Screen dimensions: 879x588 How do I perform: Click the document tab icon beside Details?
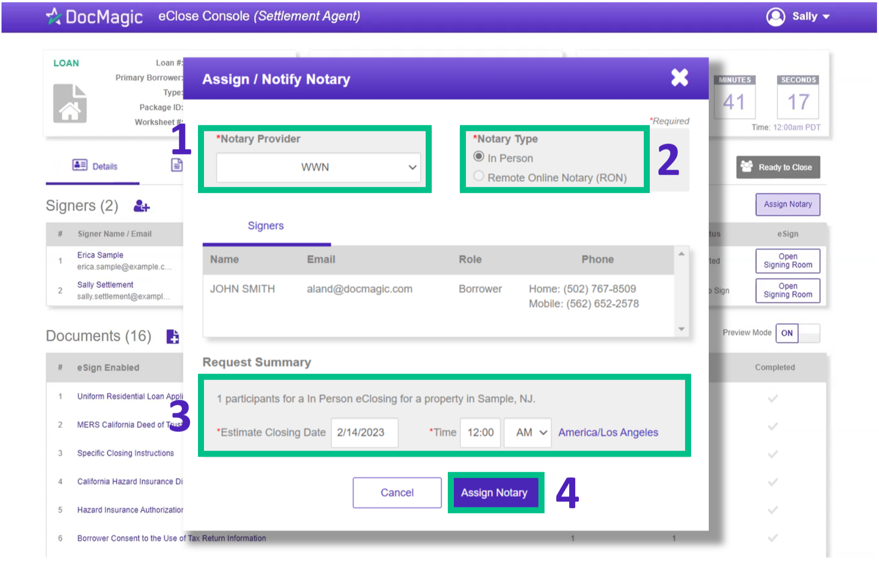[x=177, y=165]
